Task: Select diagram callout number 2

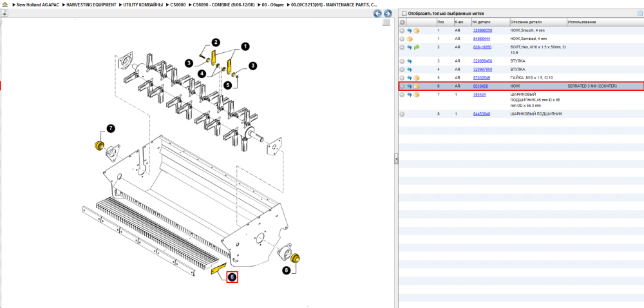Action: tap(216, 42)
